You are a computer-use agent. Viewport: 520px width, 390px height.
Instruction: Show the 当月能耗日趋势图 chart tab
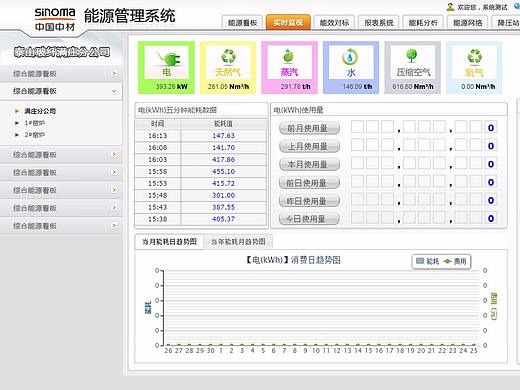point(169,242)
